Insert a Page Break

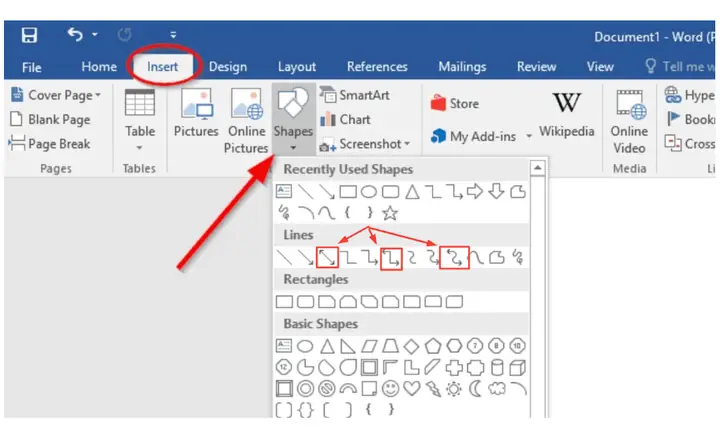pyautogui.click(x=50, y=144)
